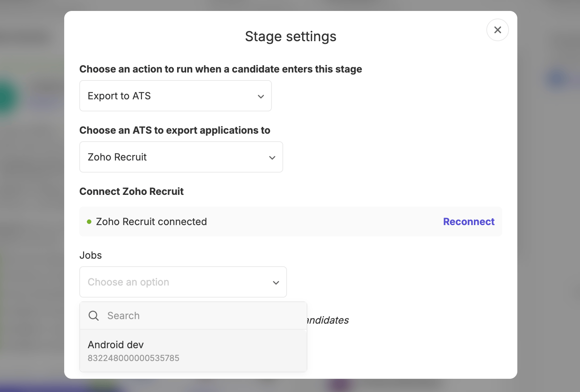This screenshot has width=580, height=392.
Task: Click 'Choose an action to run' heading
Action: pos(221,69)
